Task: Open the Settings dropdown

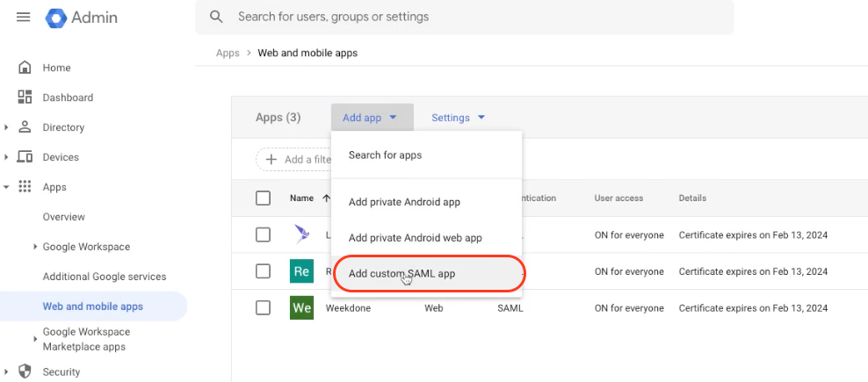Action: (x=458, y=118)
